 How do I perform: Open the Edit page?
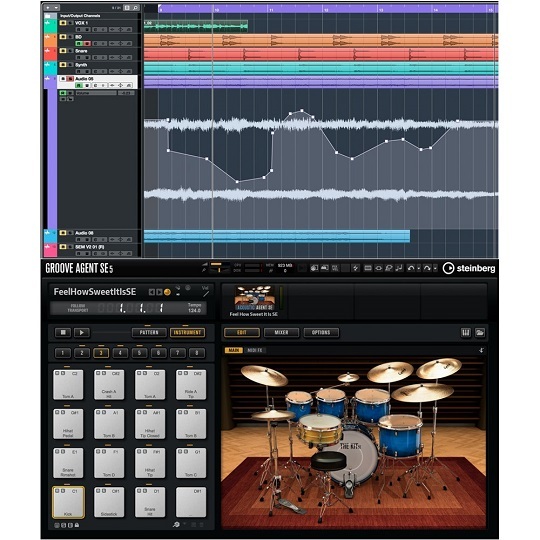tap(242, 332)
